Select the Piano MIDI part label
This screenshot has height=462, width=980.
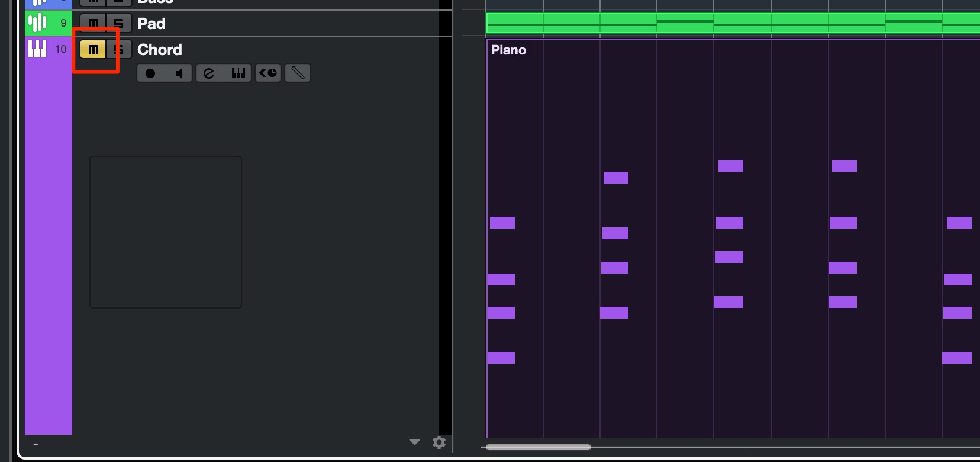[508, 50]
